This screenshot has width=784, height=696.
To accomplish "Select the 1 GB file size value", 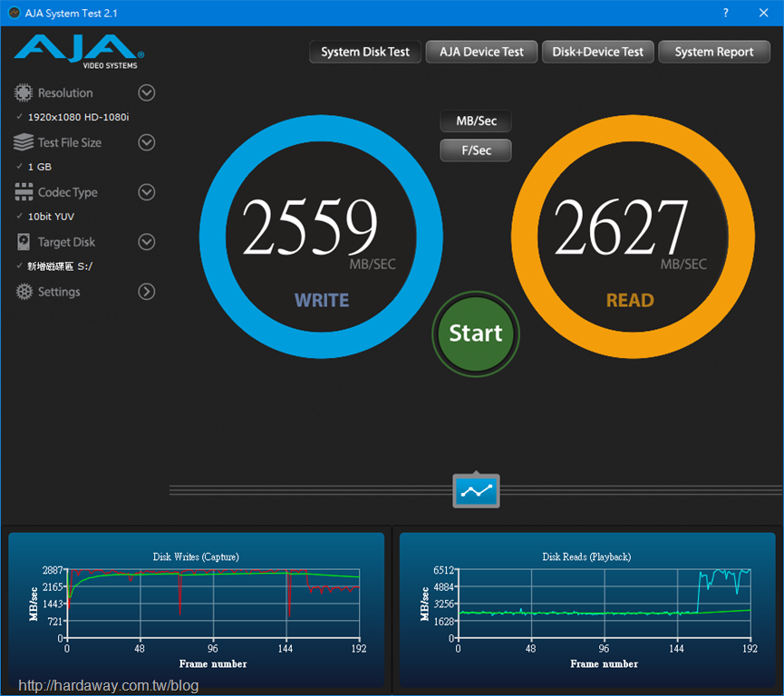I will pos(40,167).
